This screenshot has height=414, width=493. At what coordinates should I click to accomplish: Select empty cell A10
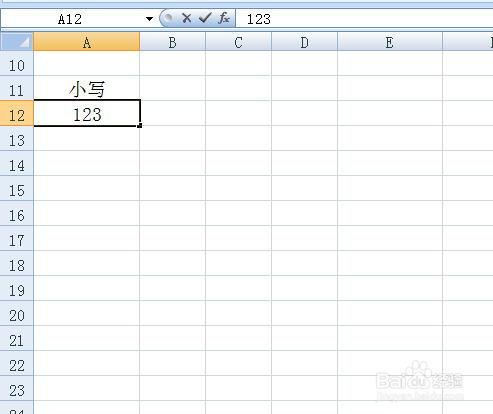pos(87,63)
